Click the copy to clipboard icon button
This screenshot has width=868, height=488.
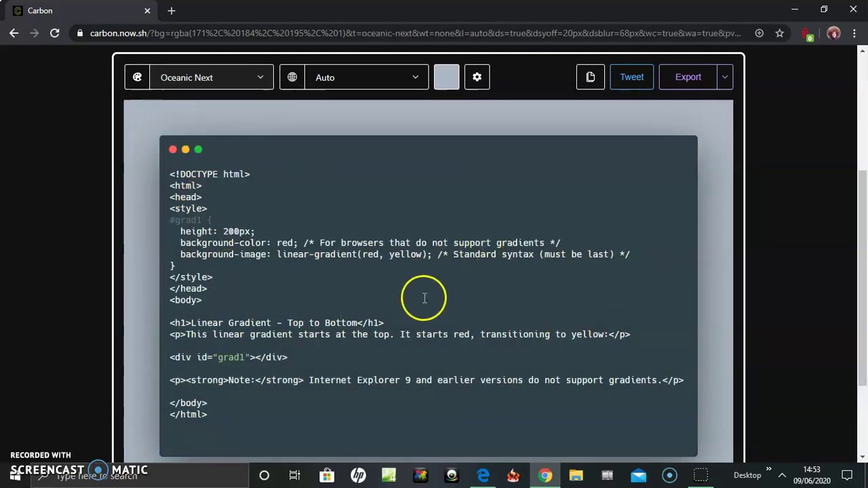click(590, 77)
